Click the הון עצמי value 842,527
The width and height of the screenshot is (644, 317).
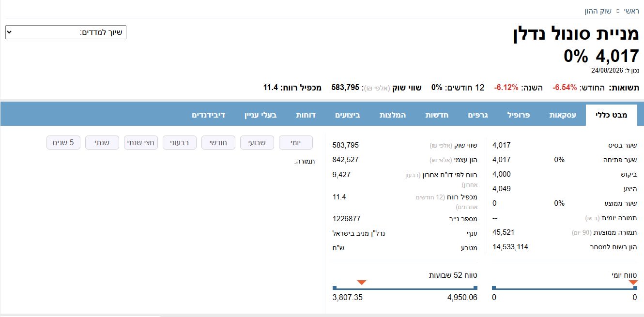click(346, 160)
